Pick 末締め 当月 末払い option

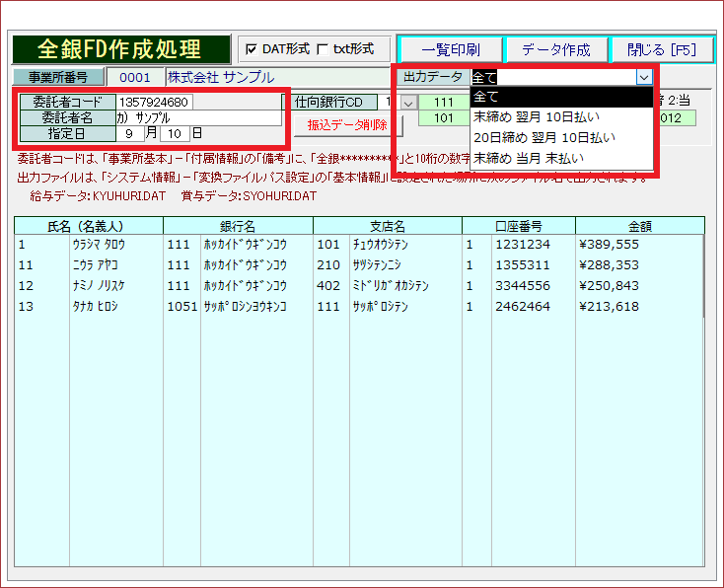pyautogui.click(x=560, y=158)
